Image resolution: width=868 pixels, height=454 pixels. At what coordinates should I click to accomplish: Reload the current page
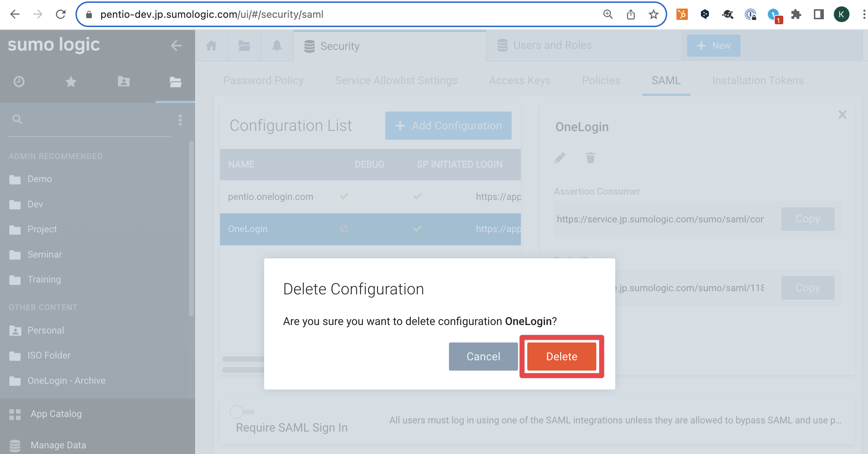pos(61,14)
